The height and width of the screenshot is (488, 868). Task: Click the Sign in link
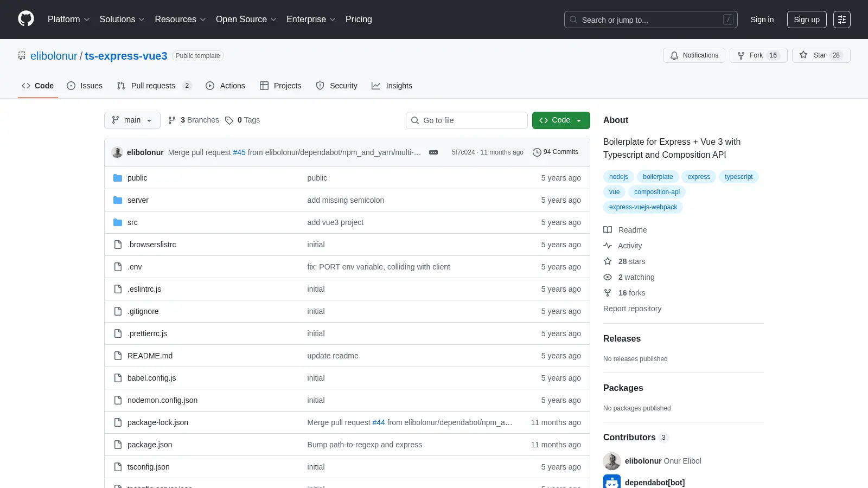click(x=762, y=20)
